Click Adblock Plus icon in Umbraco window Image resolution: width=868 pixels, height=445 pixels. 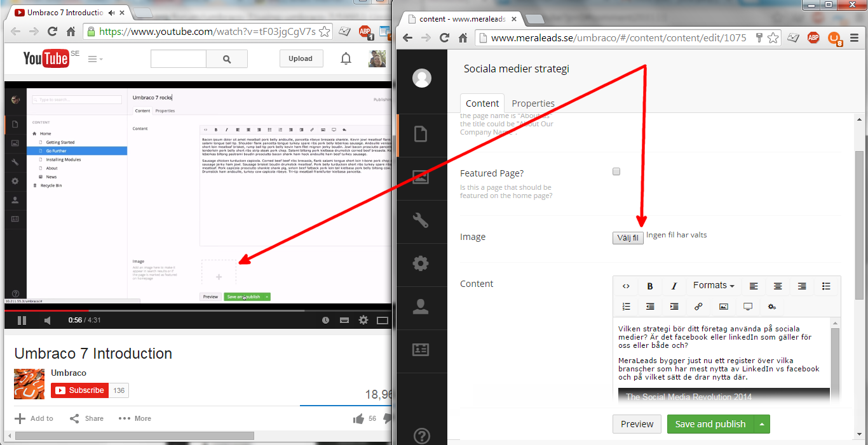click(x=813, y=37)
